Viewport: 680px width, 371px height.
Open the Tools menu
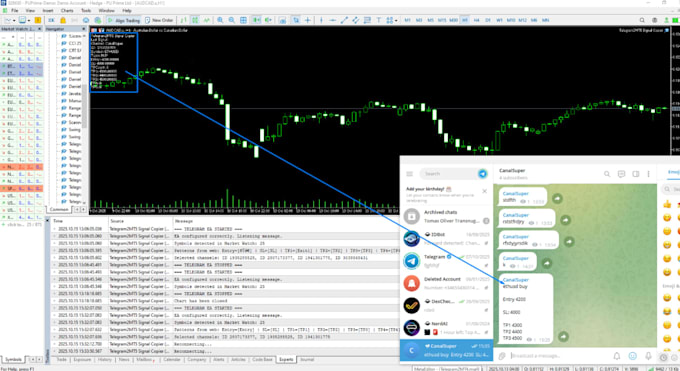click(86, 10)
